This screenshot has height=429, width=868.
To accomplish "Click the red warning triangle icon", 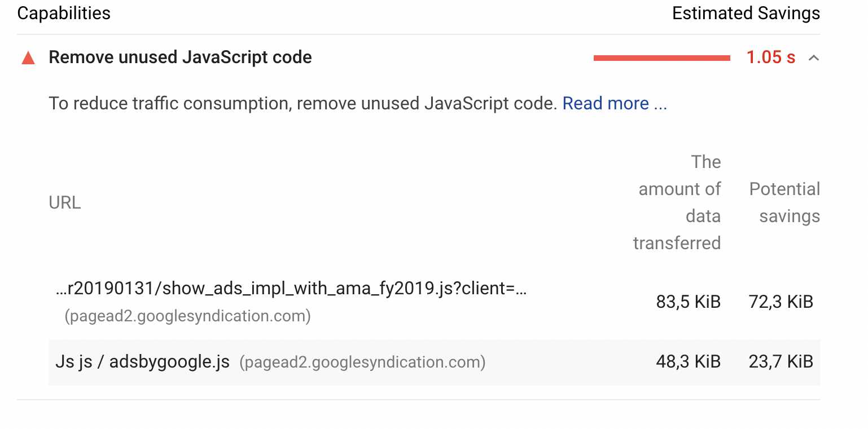I will click(28, 58).
